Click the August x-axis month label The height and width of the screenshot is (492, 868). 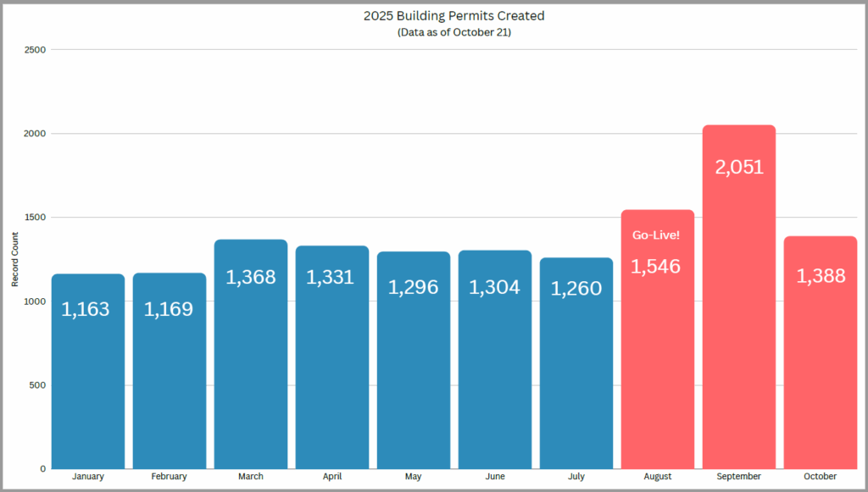657,477
